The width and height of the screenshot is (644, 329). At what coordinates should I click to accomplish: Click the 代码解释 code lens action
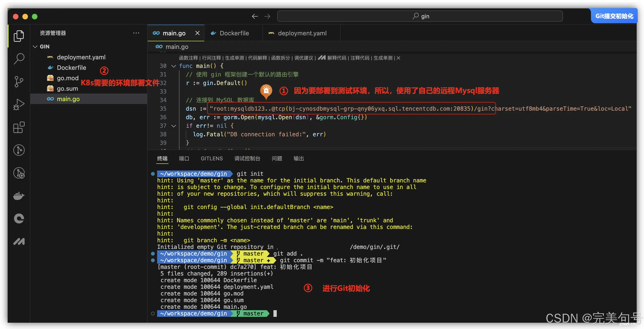pyautogui.click(x=257, y=58)
